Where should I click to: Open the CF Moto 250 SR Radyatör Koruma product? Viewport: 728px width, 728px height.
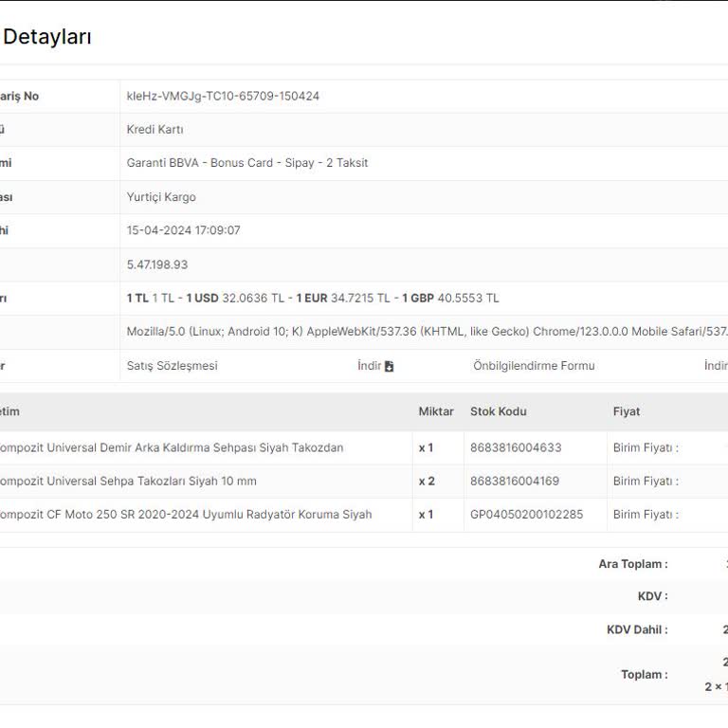coord(185,515)
